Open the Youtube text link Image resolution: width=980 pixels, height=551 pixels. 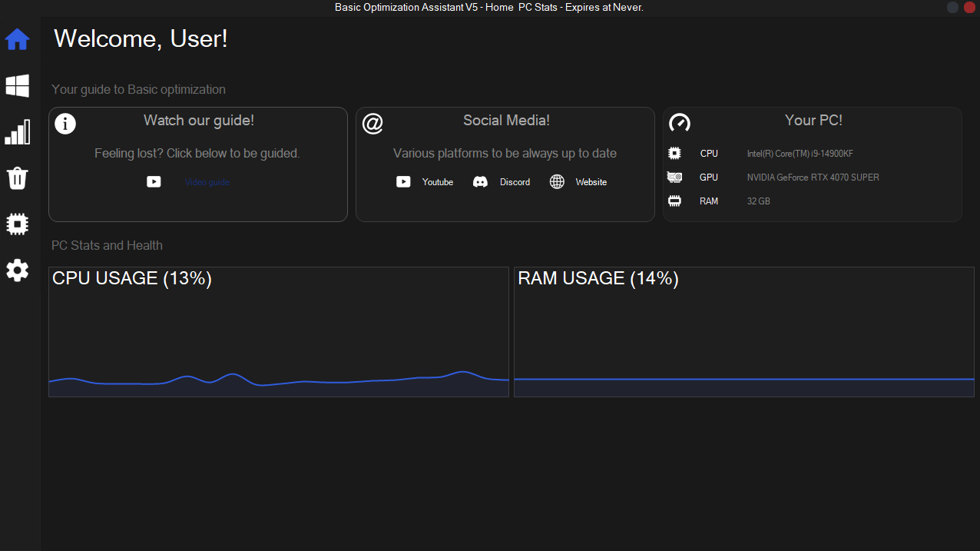pos(437,182)
